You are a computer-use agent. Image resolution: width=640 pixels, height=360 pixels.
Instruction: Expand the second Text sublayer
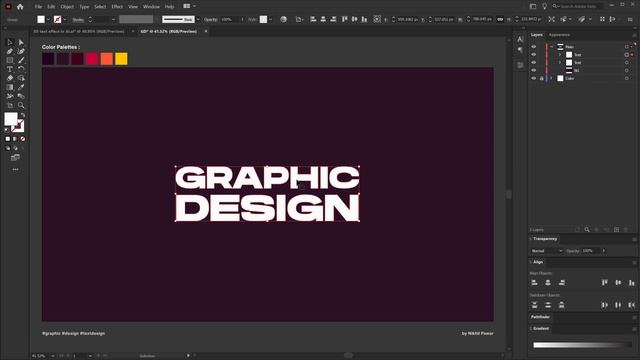click(x=560, y=62)
